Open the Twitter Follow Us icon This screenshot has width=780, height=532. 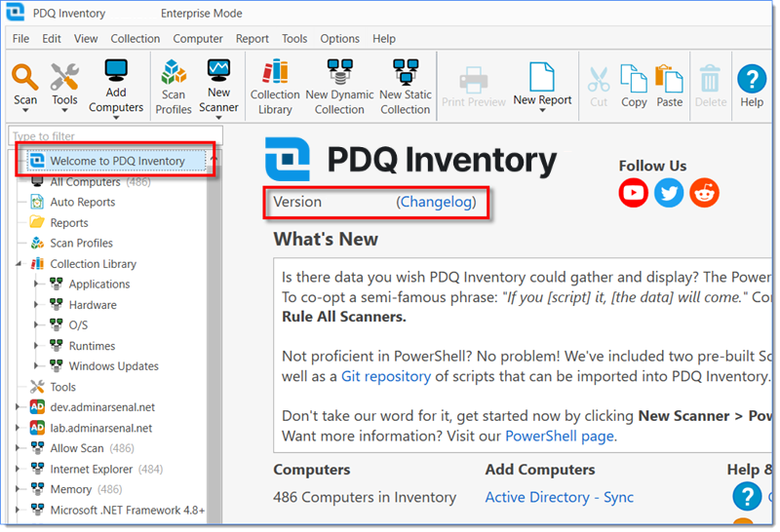669,193
